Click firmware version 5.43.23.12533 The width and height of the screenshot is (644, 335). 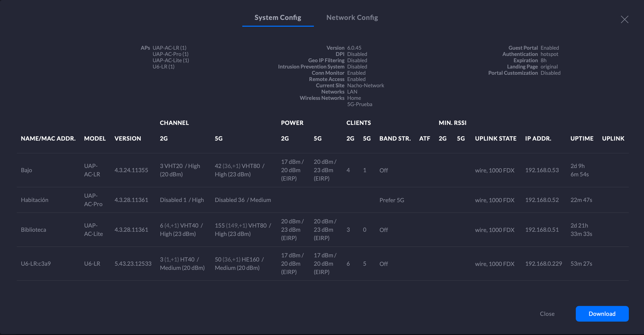pos(133,264)
